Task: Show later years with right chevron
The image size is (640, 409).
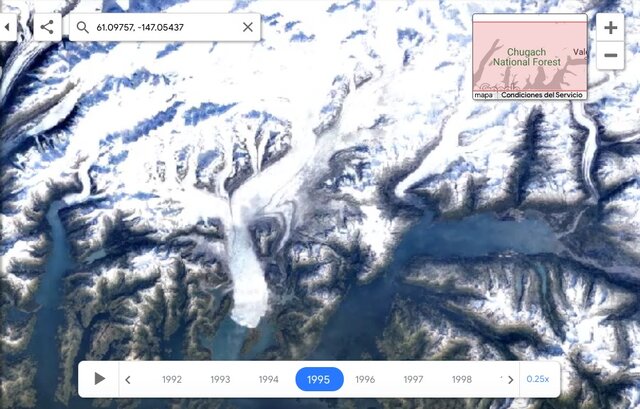Action: click(x=511, y=380)
